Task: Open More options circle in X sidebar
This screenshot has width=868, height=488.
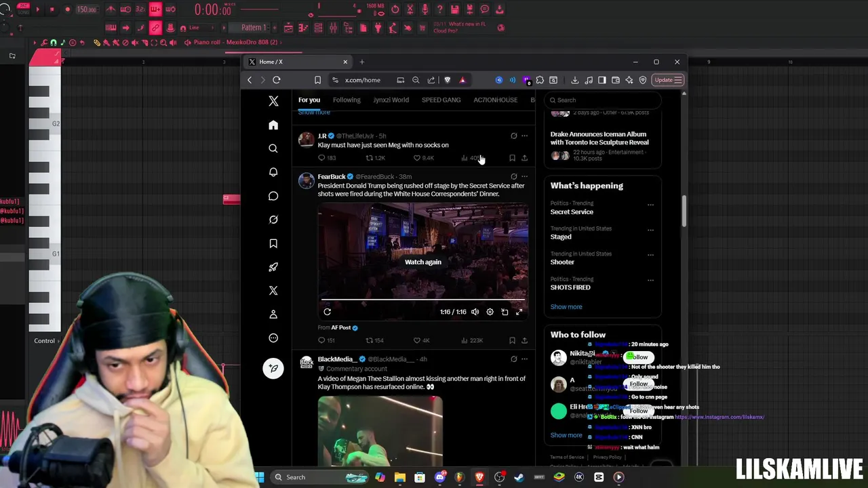Action: pyautogui.click(x=273, y=338)
